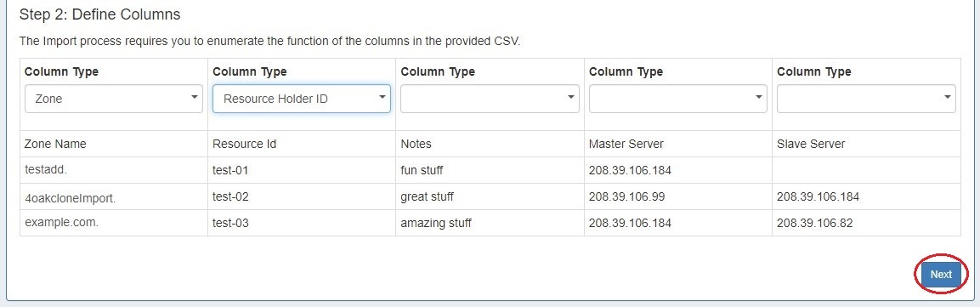
Task: Click the Zone Name header cell
Action: click(114, 144)
